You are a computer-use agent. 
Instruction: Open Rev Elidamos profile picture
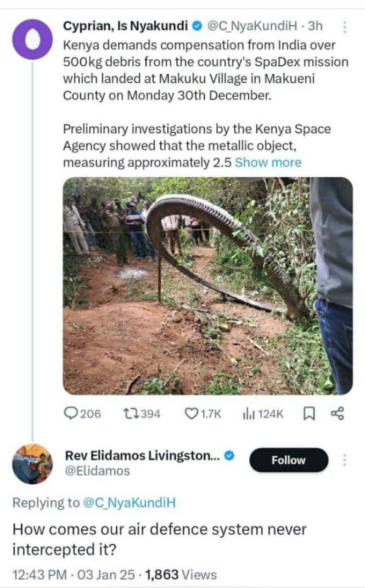point(33,464)
